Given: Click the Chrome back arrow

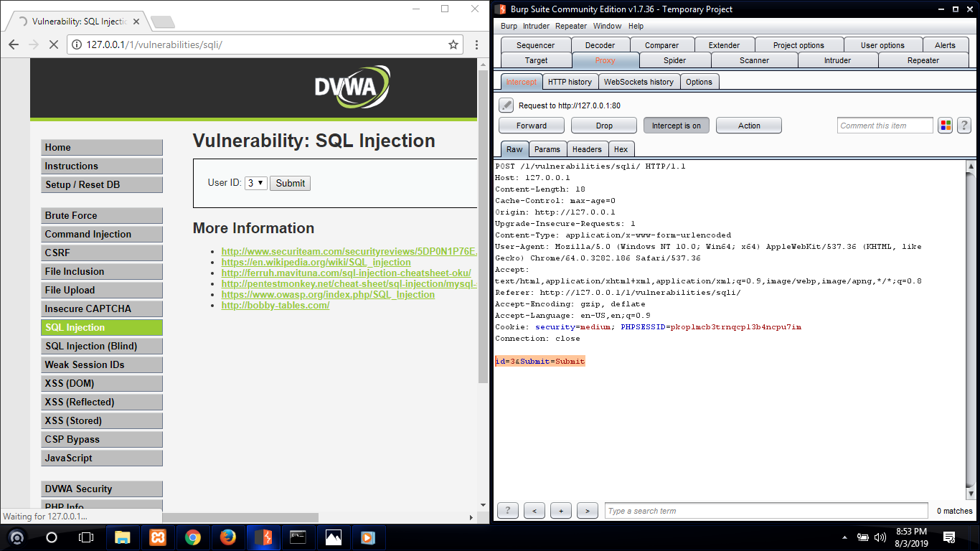Looking at the screenshot, I should 14,44.
